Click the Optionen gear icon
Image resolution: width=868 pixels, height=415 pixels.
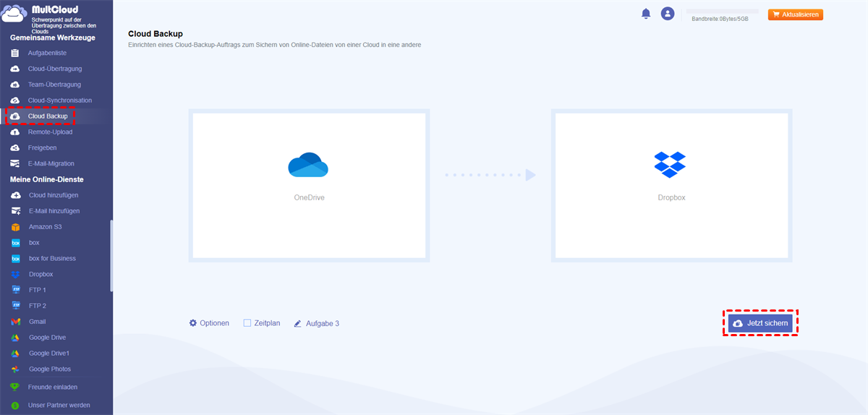[193, 323]
